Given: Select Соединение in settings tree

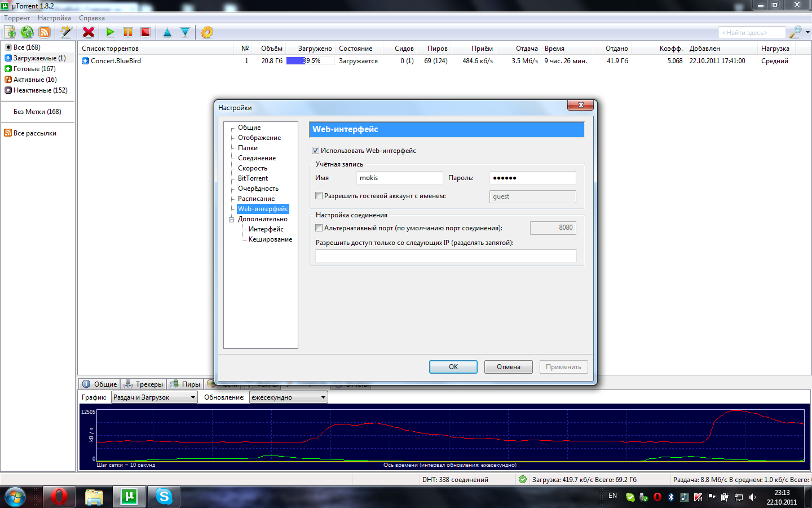Looking at the screenshot, I should (x=257, y=158).
